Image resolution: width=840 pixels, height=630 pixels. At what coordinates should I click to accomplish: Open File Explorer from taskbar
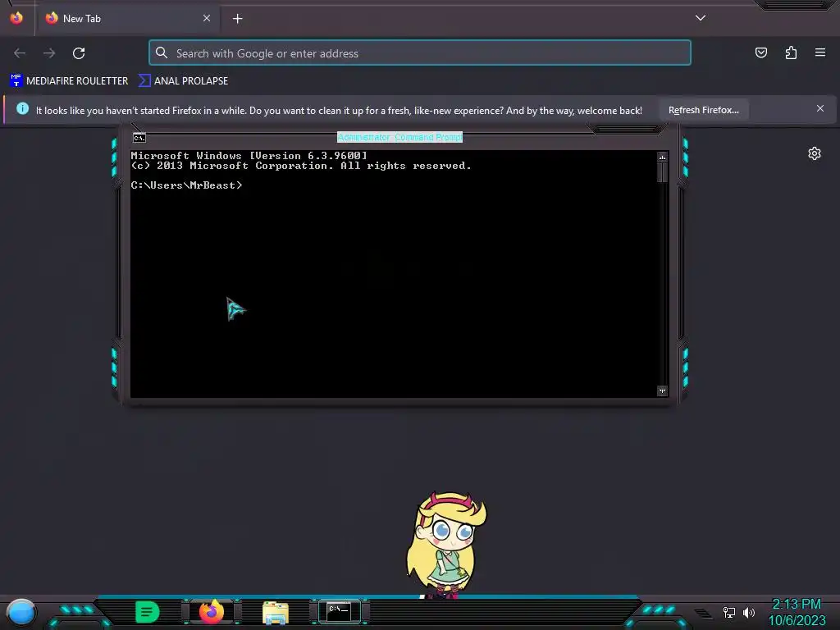[x=276, y=613]
